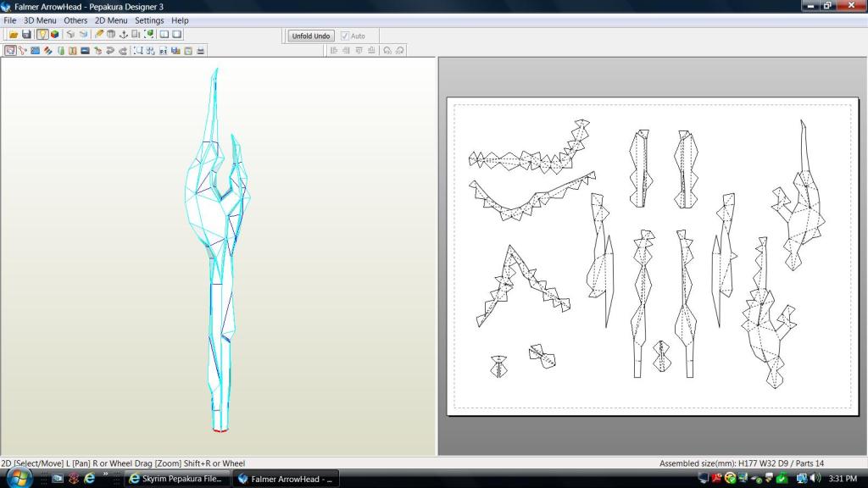Select the inverted-V shaped unfolded part
The width and height of the screenshot is (868, 488).
pos(522,286)
